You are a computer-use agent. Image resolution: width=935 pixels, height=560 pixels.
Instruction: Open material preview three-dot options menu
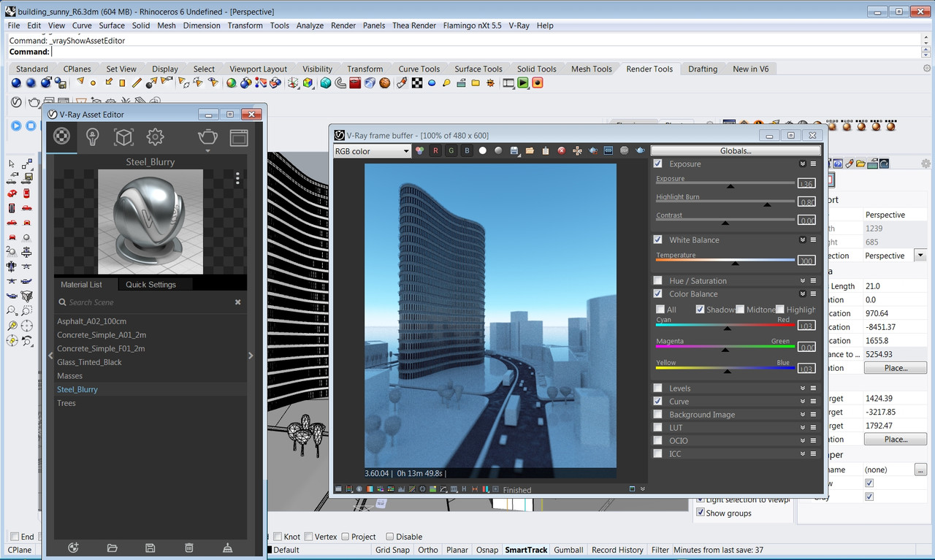point(237,178)
